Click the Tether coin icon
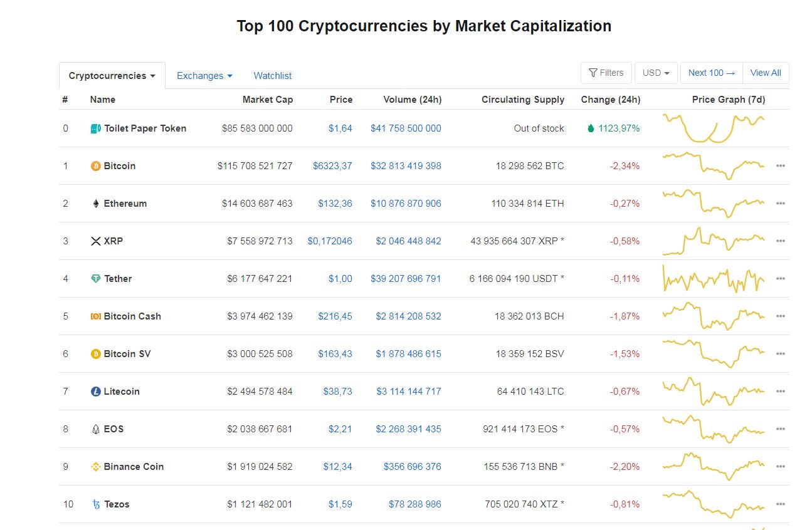 (x=95, y=279)
